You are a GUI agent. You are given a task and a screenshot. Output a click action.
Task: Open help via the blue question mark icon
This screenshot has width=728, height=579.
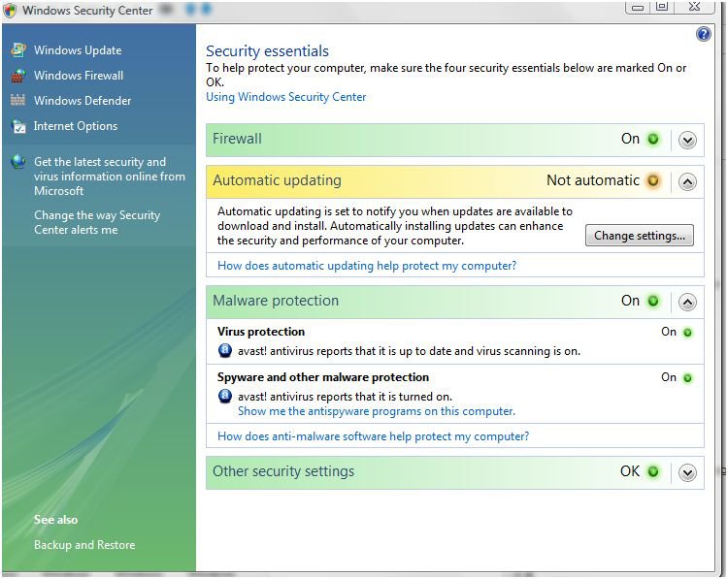pos(704,34)
